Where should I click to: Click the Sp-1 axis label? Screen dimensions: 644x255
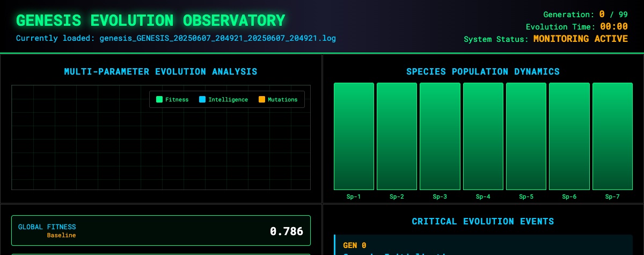coord(354,196)
